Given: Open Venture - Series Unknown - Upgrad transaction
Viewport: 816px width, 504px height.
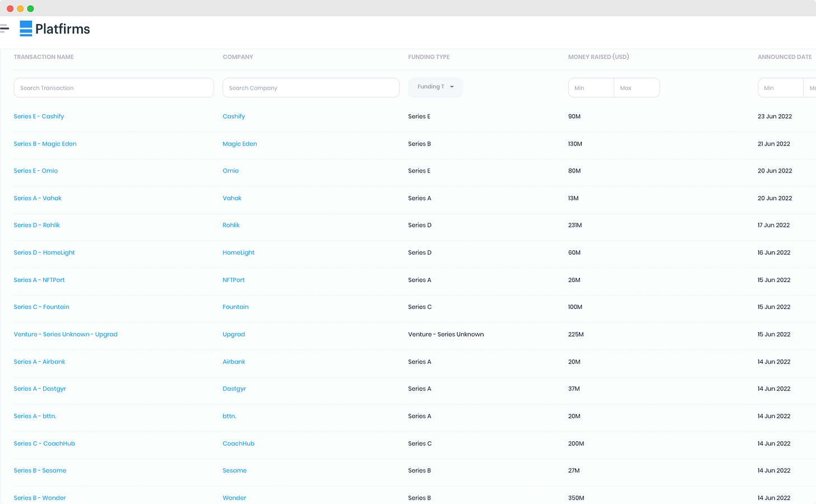Looking at the screenshot, I should (66, 334).
